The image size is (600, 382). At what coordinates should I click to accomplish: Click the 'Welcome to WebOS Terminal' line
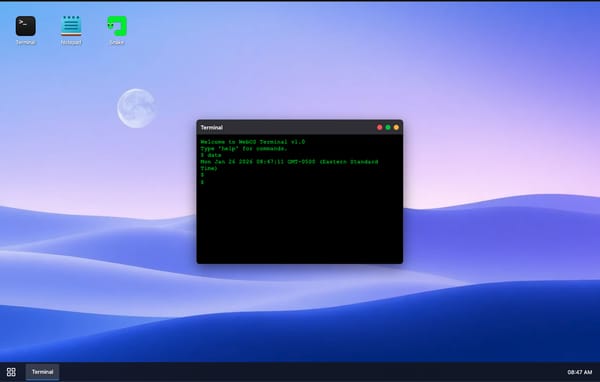tap(253, 142)
